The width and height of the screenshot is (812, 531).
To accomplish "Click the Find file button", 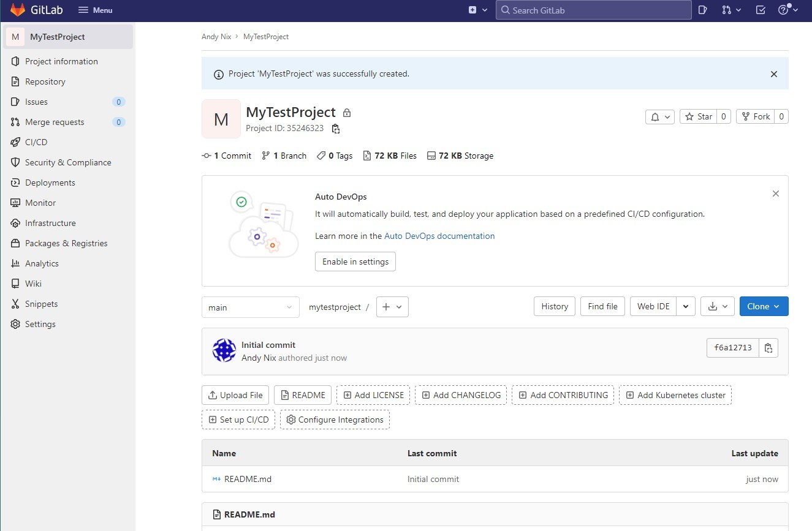I will 602,306.
